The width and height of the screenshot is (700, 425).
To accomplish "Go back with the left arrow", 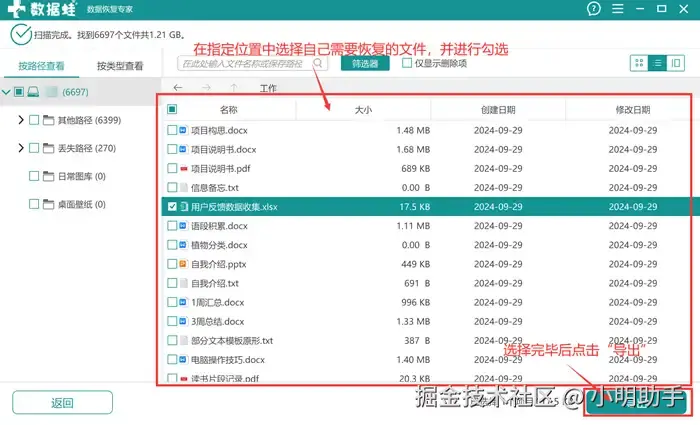I will coord(178,88).
